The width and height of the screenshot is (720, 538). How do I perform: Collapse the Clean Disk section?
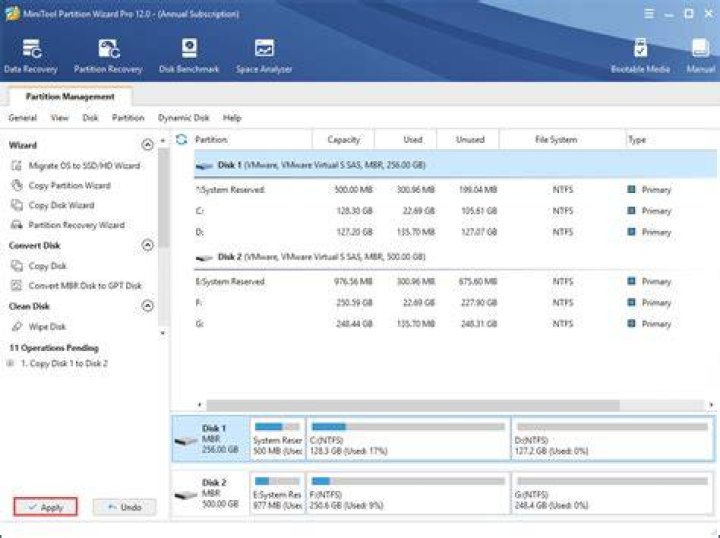tap(147, 306)
